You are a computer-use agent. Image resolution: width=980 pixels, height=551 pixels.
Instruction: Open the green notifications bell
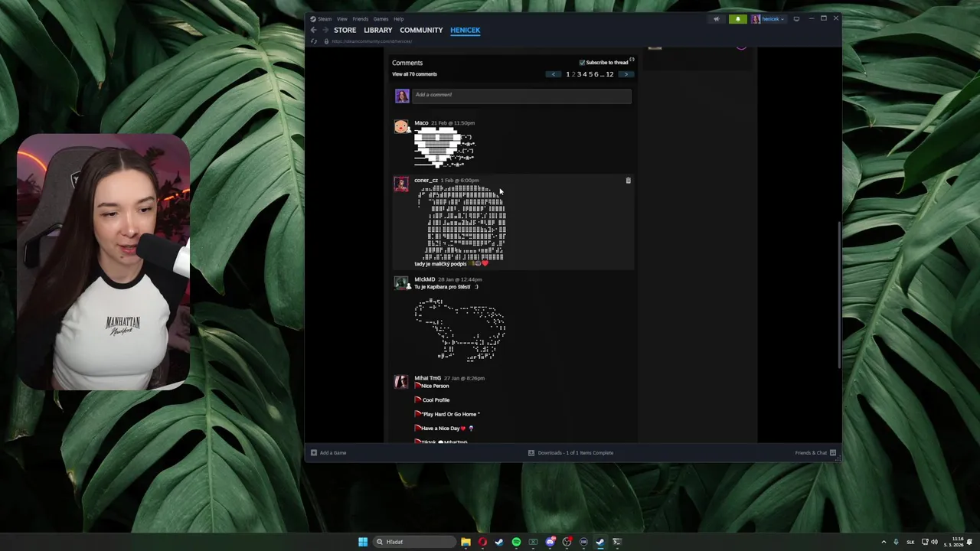click(737, 19)
